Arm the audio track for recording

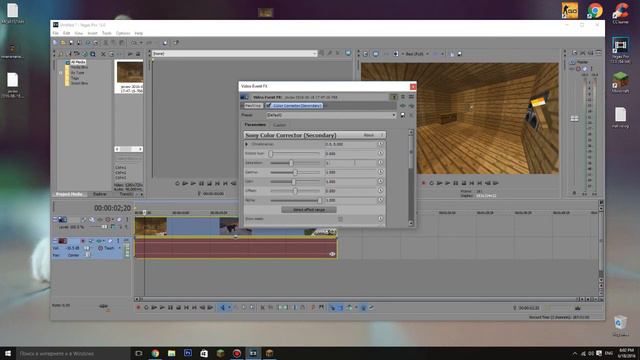(83, 241)
